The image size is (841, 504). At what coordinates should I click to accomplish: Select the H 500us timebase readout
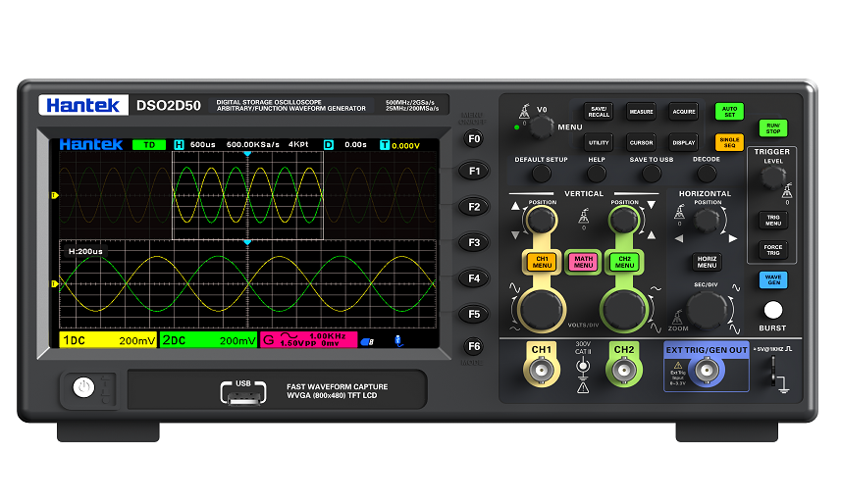tap(195, 145)
